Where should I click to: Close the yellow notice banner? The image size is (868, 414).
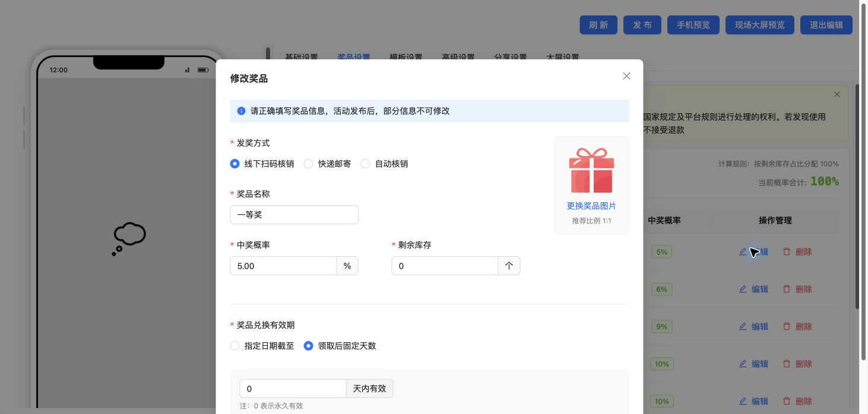837,94
